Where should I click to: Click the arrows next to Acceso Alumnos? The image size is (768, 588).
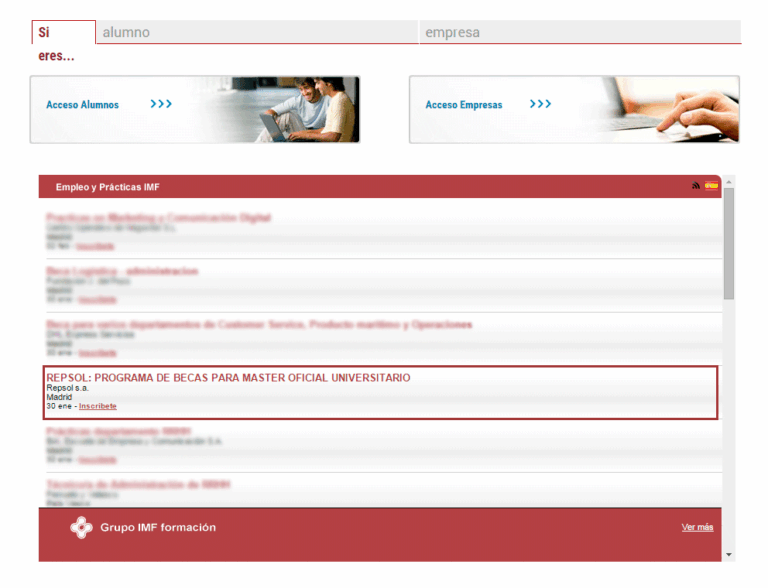[161, 104]
